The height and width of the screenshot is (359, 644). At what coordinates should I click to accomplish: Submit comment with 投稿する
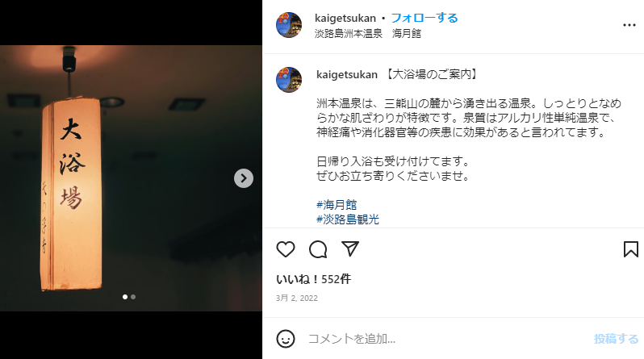616,339
